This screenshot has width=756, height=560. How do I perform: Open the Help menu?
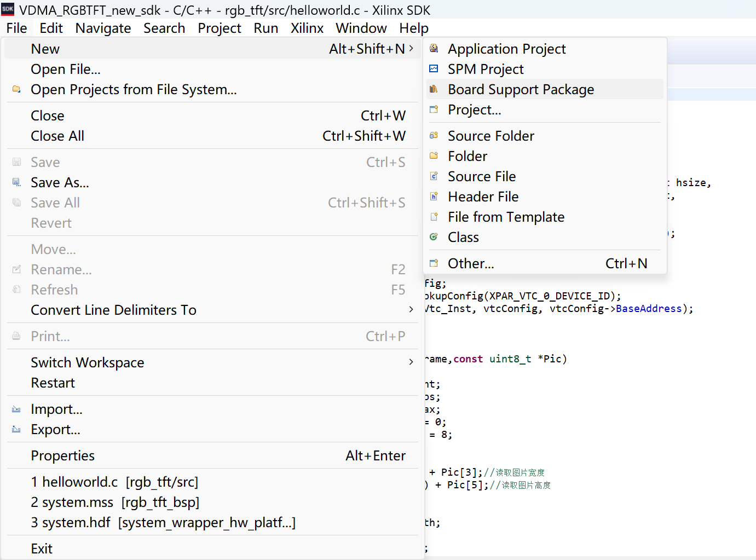[414, 28]
